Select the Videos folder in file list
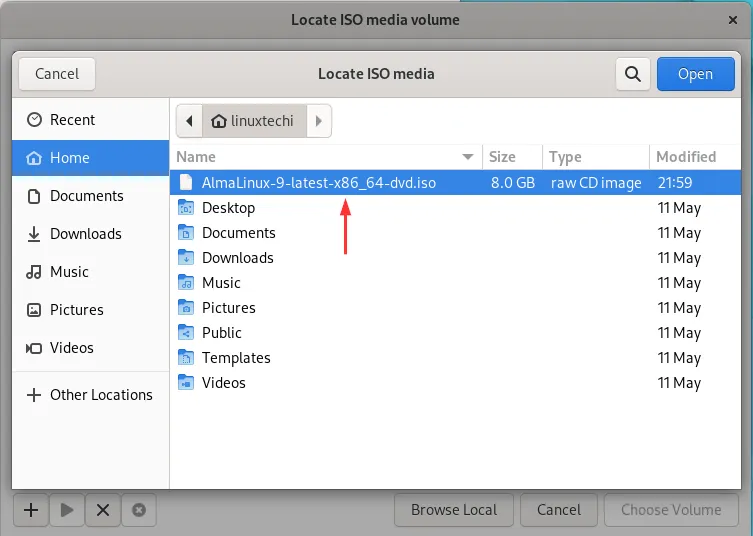The height and width of the screenshot is (536, 753). pyautogui.click(x=455, y=383)
